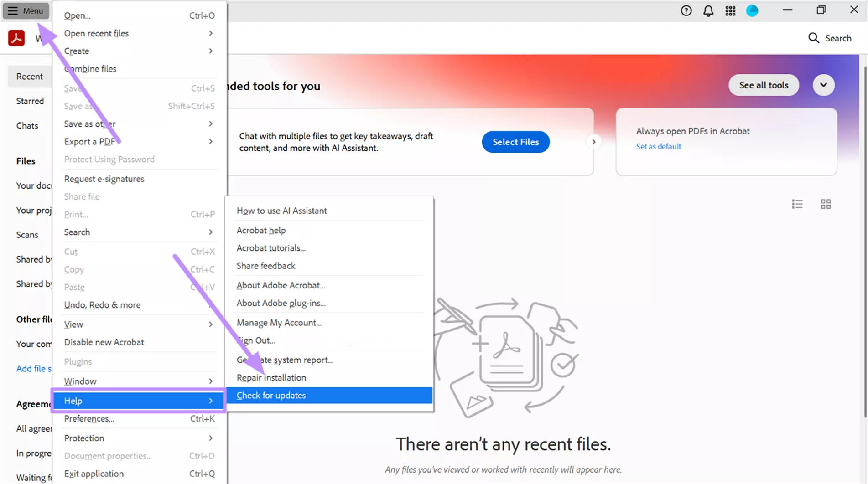This screenshot has height=484, width=868.
Task: Click the vertical scrollbar on the right
Action: point(865,242)
